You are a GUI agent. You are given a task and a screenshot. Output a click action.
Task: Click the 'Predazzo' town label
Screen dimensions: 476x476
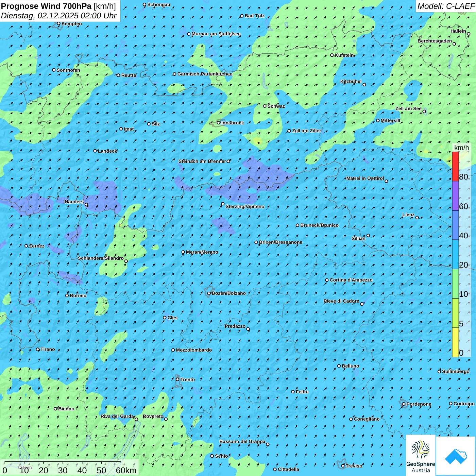[235, 326]
